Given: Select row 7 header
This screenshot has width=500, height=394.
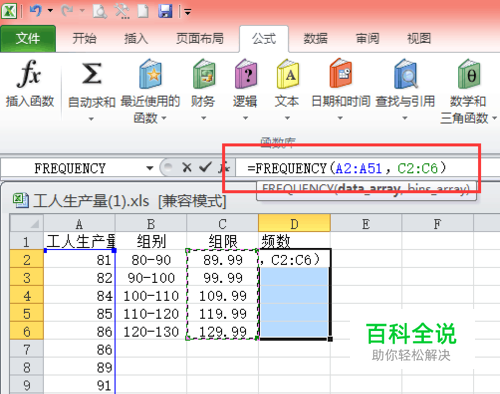Looking at the screenshot, I should point(27,349).
